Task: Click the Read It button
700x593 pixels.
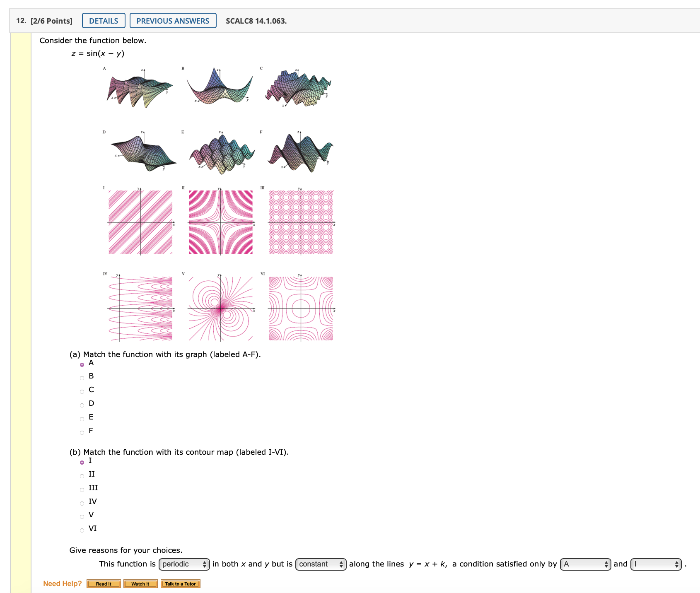Action: pos(103,583)
